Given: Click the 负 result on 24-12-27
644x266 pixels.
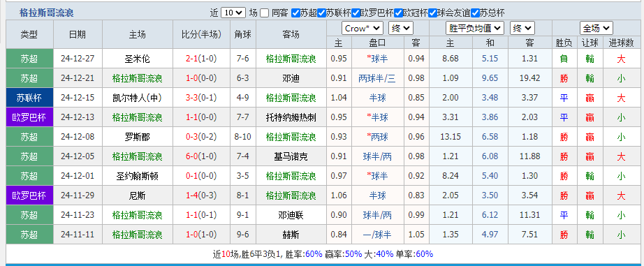Looking at the screenshot, I should point(564,59).
